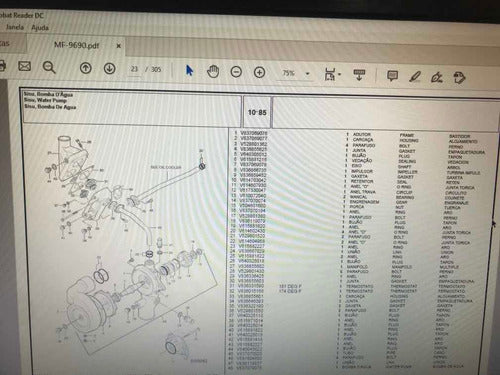The height and width of the screenshot is (375, 500).
Task: Choose the arrow selection tool
Action: (189, 71)
